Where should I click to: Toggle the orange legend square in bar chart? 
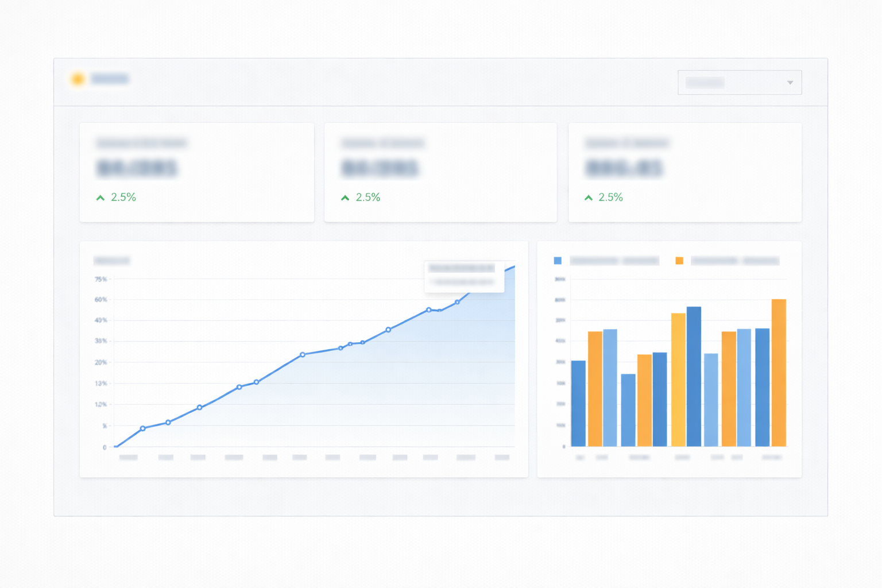pyautogui.click(x=679, y=261)
